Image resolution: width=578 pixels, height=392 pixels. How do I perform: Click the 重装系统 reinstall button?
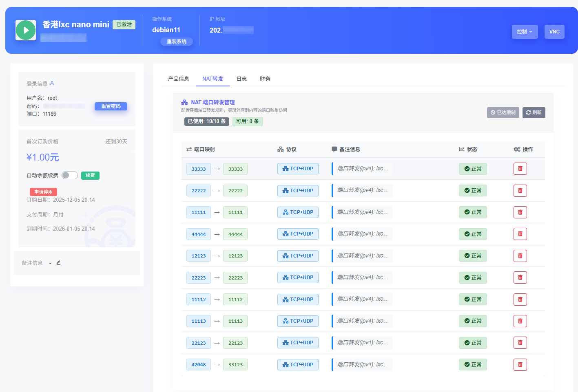click(177, 42)
